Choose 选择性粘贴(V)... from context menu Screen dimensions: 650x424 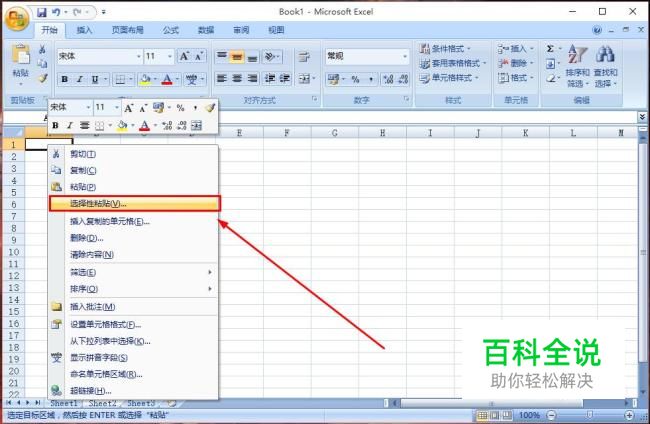134,204
